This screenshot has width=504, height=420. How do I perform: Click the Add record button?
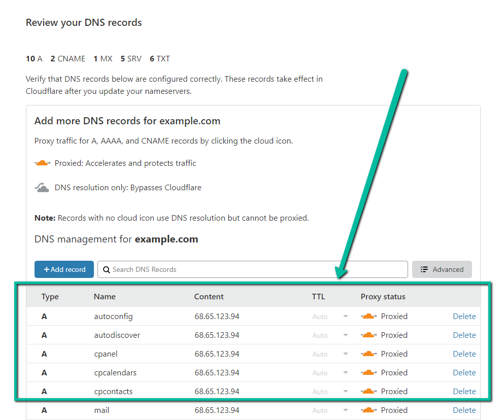pos(64,269)
